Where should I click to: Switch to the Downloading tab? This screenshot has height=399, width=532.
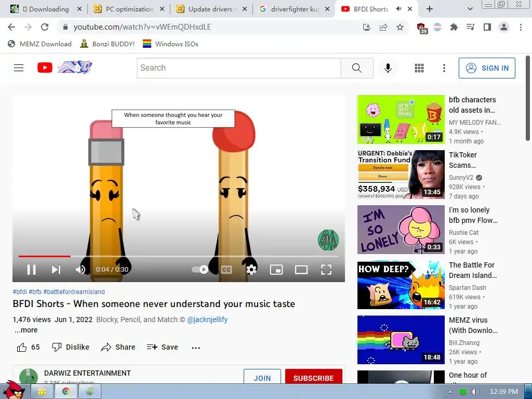[46, 9]
